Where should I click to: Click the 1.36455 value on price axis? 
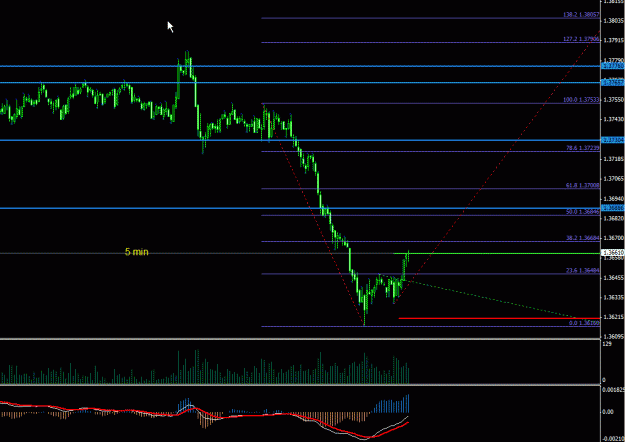pos(614,277)
